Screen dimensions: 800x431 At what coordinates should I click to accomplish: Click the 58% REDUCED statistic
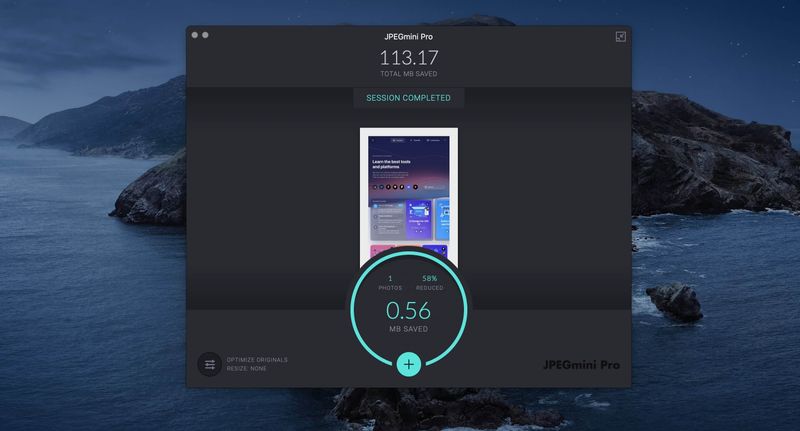[x=430, y=283]
